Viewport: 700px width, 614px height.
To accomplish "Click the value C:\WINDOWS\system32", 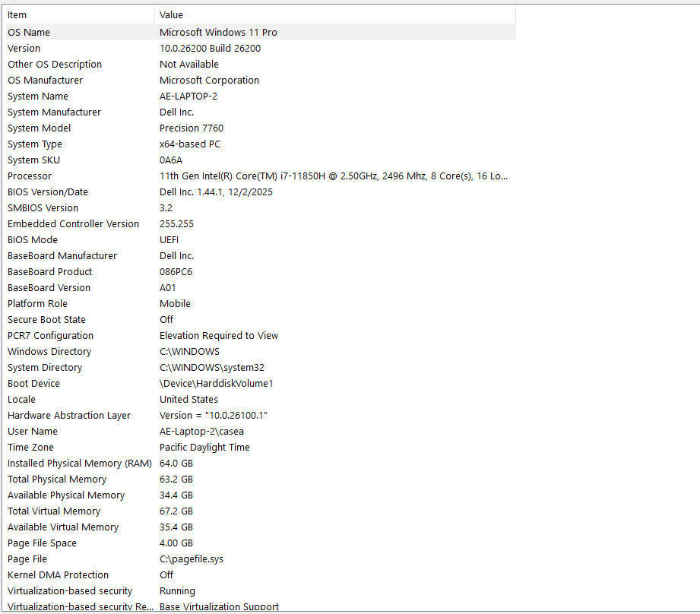I will 212,368.
